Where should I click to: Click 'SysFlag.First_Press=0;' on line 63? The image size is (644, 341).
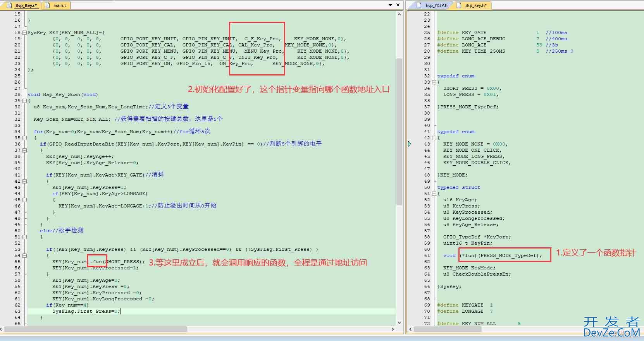click(86, 311)
